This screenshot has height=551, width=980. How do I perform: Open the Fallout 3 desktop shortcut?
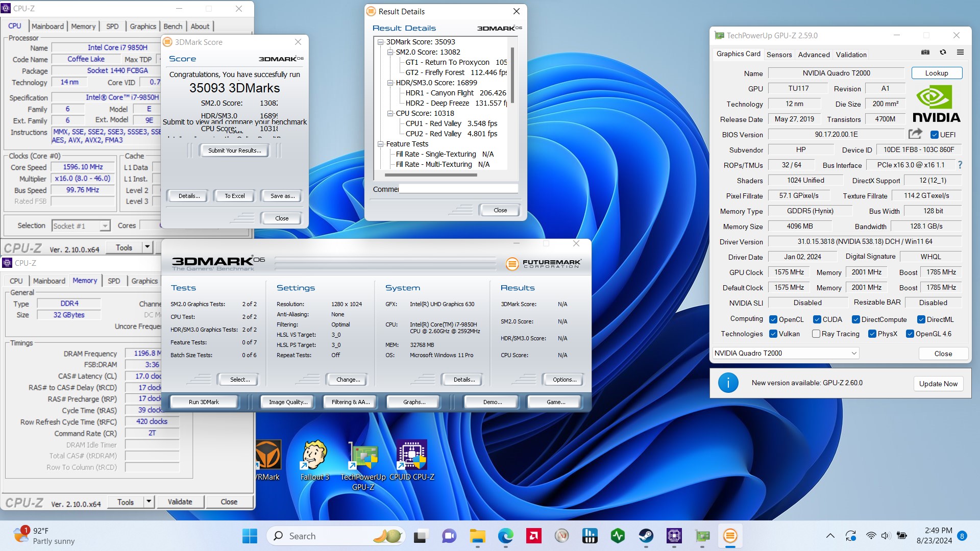(315, 461)
